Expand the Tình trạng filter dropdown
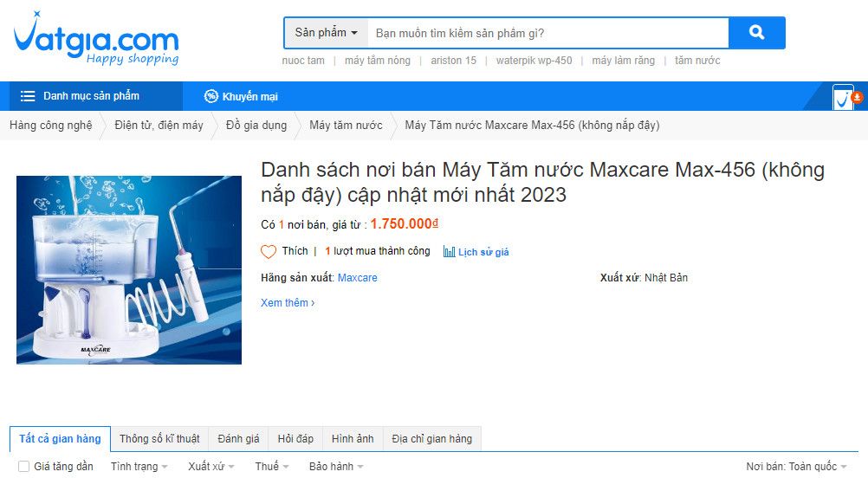 tap(139, 467)
